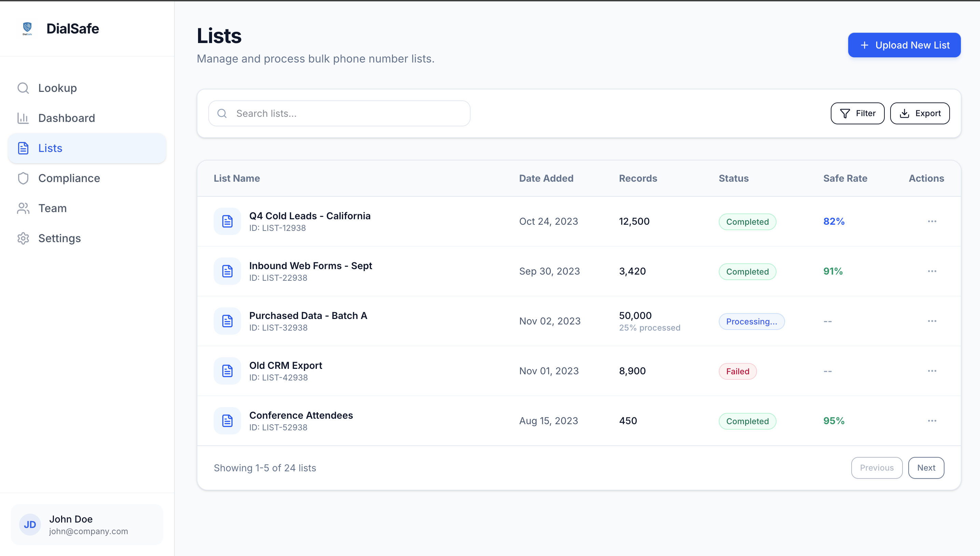This screenshot has width=980, height=556.
Task: Click the Completed badge on Inbound Web Forms
Action: point(747,271)
